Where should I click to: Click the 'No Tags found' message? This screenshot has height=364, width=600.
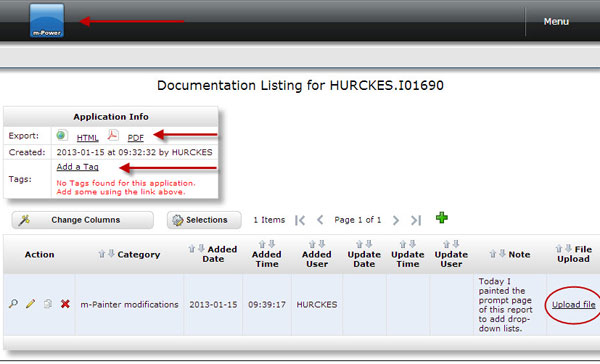tap(126, 188)
